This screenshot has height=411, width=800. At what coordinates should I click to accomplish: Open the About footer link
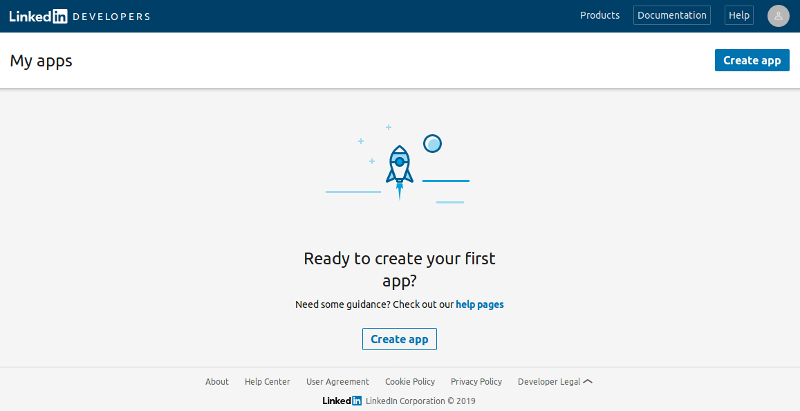(217, 381)
